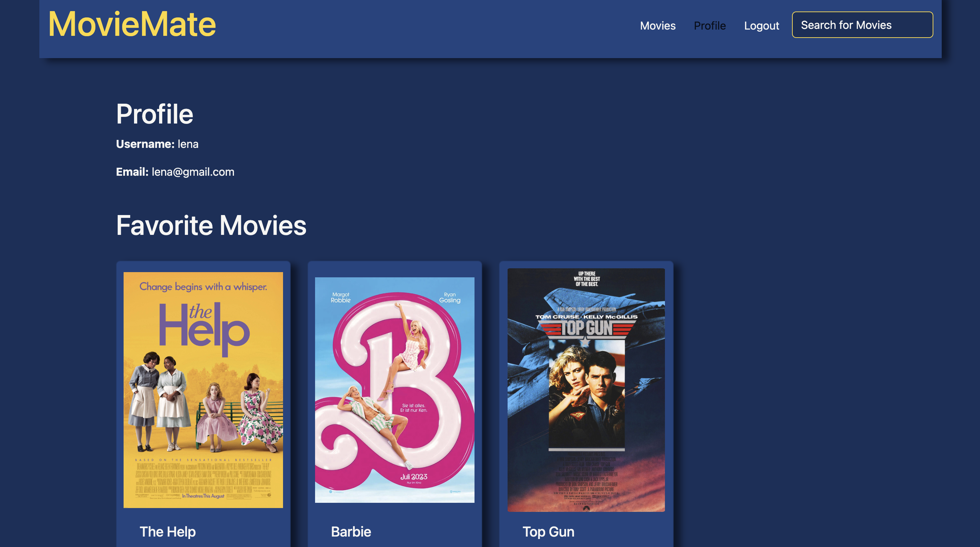Click The Help title link
This screenshot has height=547, width=980.
167,532
